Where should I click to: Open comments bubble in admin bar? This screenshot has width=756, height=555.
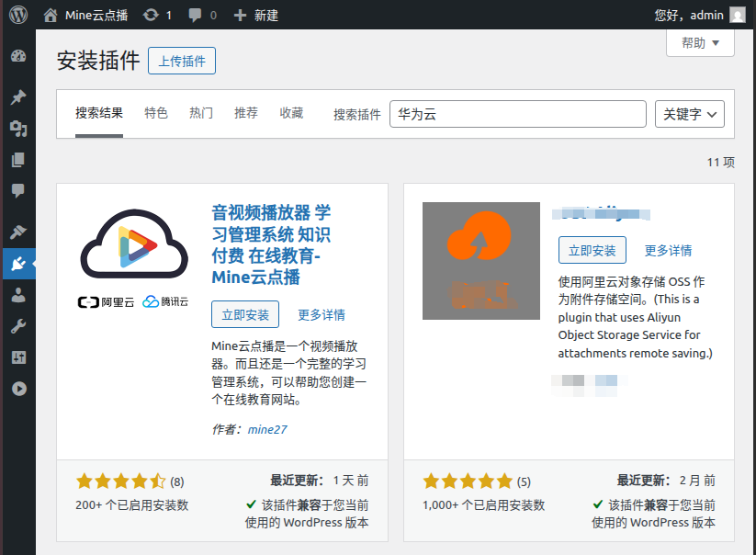click(195, 16)
